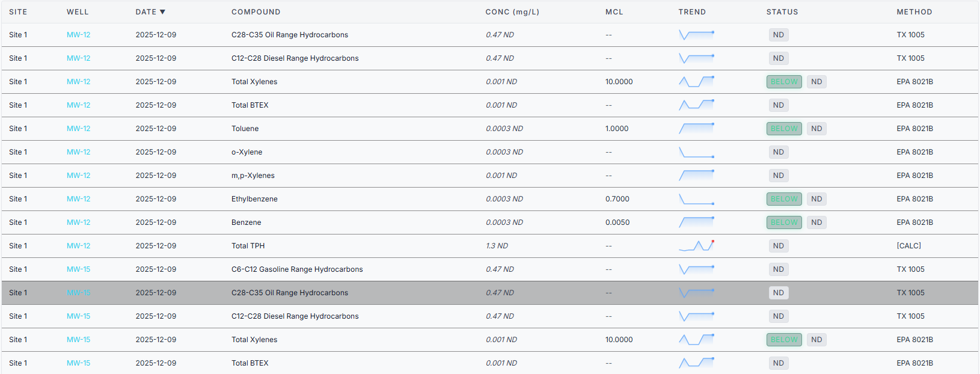Select the Total TPH compound cell
The width and height of the screenshot is (980, 374).
(x=248, y=246)
